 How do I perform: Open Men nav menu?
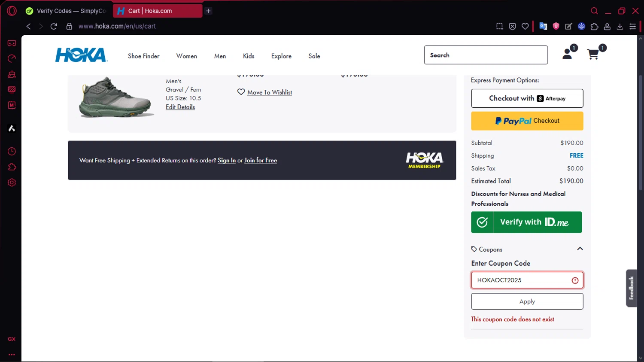coord(220,56)
